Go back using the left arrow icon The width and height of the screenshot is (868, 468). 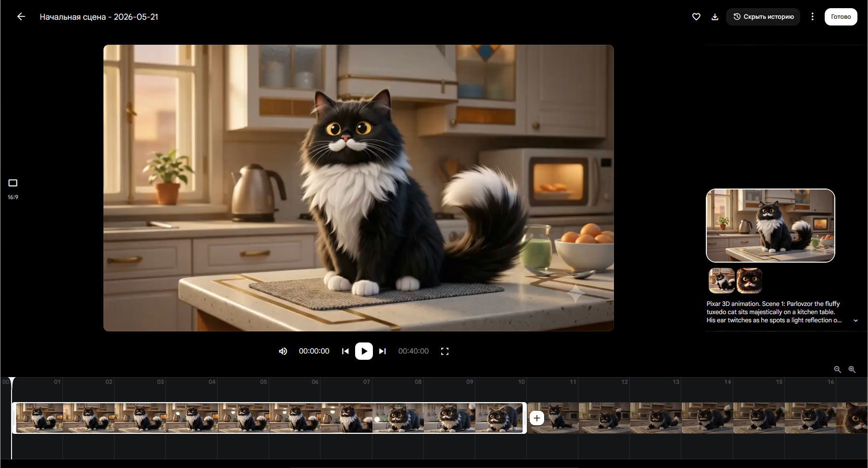21,16
